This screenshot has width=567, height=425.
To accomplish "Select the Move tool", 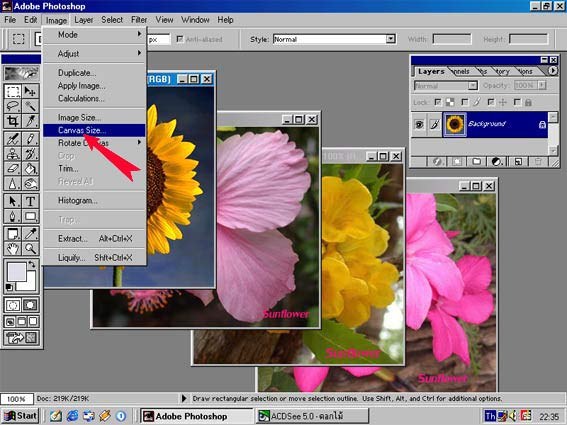I will pos(30,92).
